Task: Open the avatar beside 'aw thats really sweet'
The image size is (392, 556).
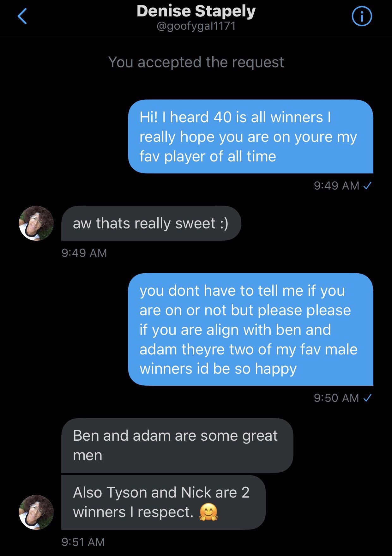Action: (x=36, y=223)
